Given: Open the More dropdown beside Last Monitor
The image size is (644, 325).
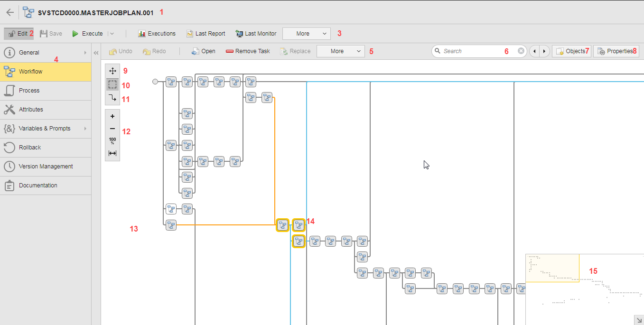Looking at the screenshot, I should tap(306, 34).
